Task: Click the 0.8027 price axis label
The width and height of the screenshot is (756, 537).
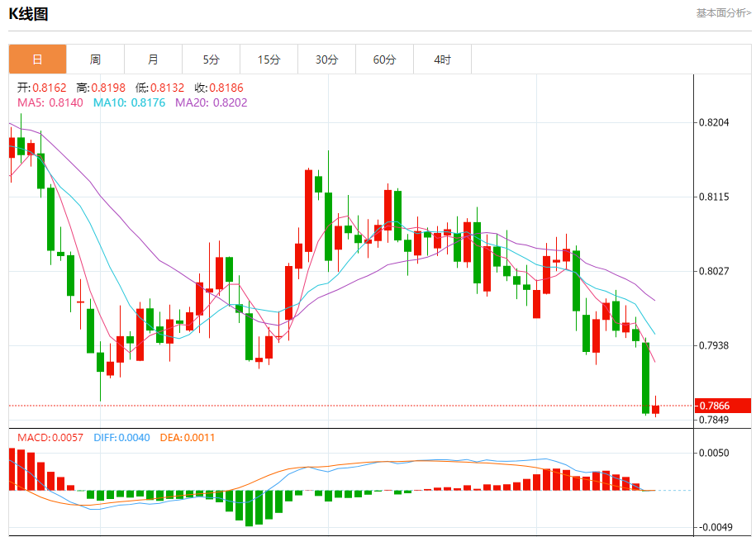Action: pyautogui.click(x=714, y=271)
